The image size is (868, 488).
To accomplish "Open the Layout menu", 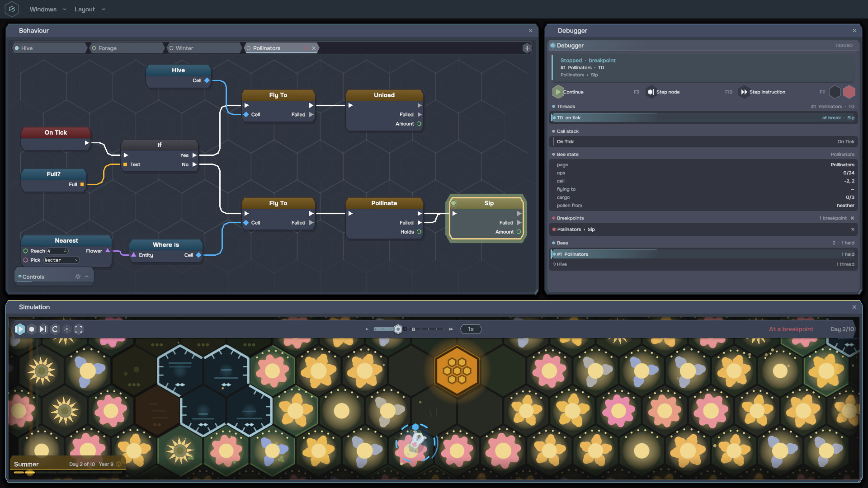I will tap(90, 9).
